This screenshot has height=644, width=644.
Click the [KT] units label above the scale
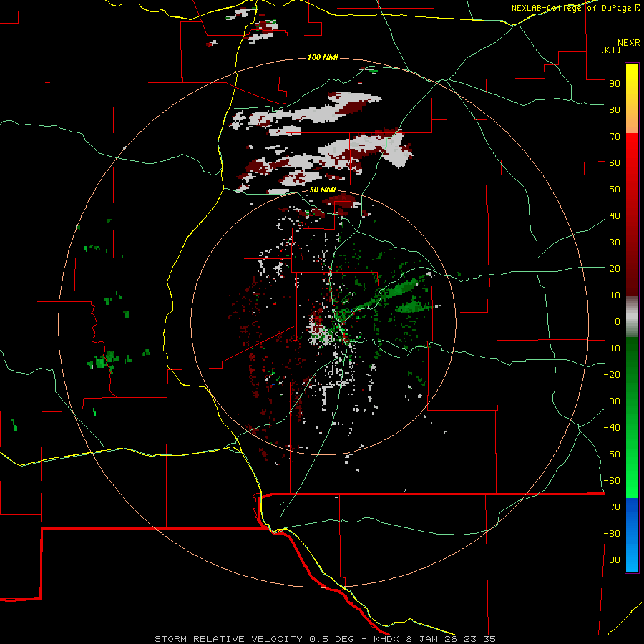pyautogui.click(x=610, y=49)
